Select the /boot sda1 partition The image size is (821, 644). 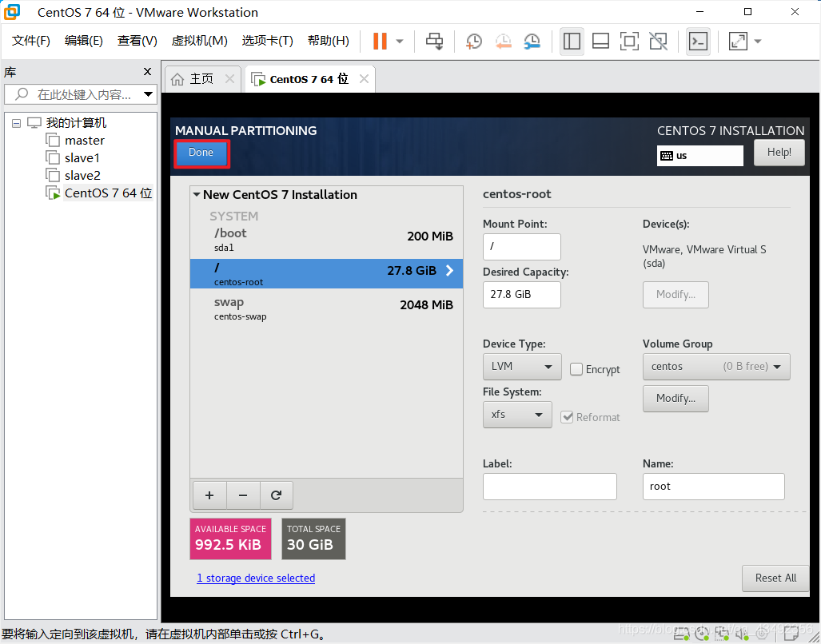point(326,240)
